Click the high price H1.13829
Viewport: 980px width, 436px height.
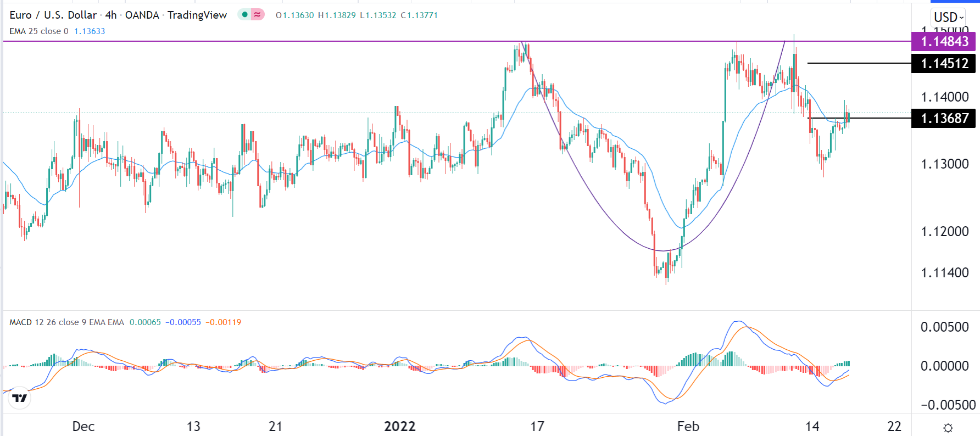(x=337, y=15)
